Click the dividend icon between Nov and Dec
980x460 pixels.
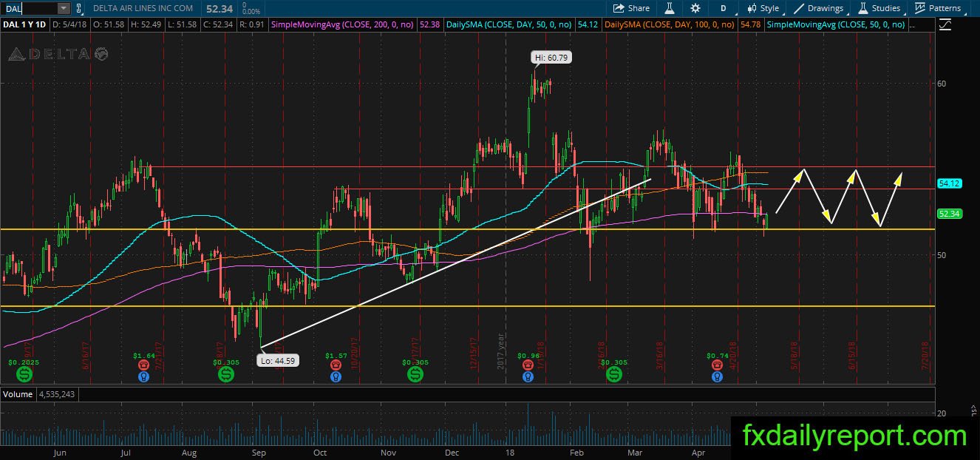(415, 376)
